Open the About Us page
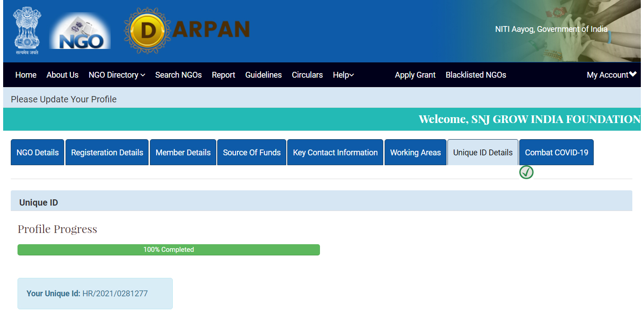Image resolution: width=644 pixels, height=312 pixels. pos(62,75)
